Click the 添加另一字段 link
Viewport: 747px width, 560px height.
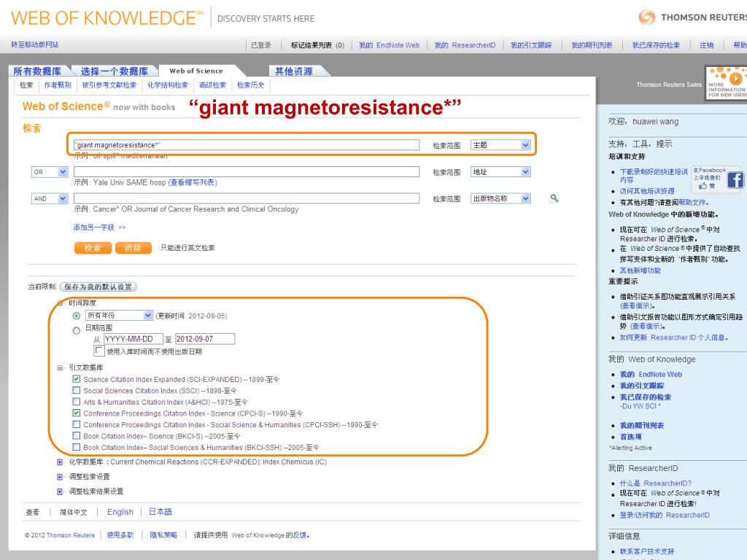coord(99,227)
